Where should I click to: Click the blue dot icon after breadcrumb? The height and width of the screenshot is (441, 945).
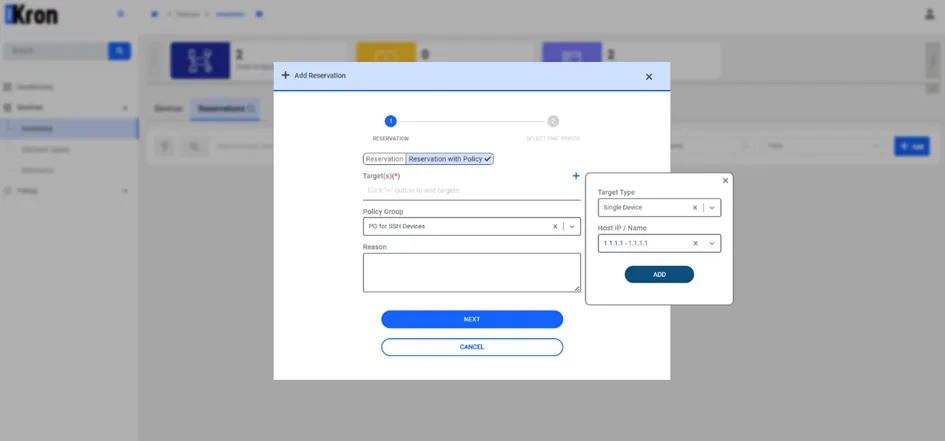tap(259, 14)
